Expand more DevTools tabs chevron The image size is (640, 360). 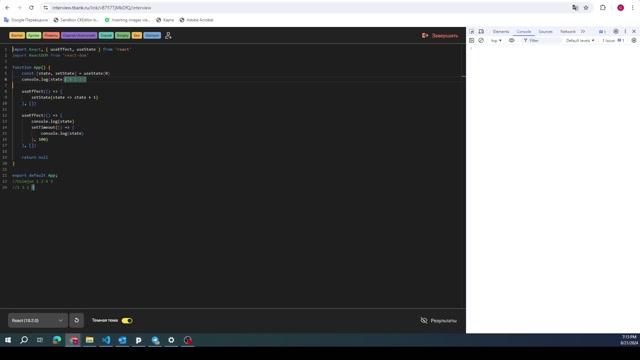583,31
